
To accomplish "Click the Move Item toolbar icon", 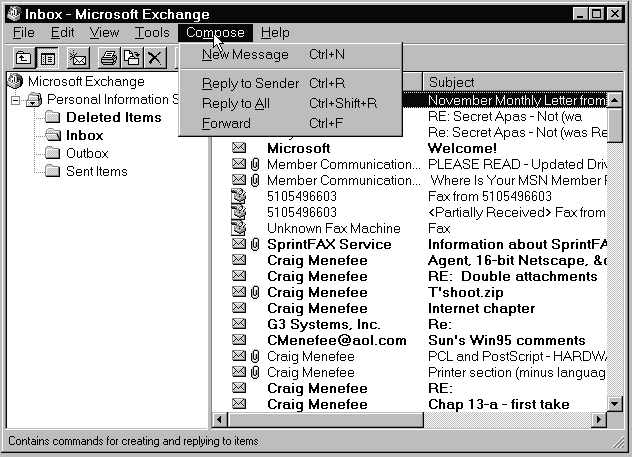I will click(131, 58).
